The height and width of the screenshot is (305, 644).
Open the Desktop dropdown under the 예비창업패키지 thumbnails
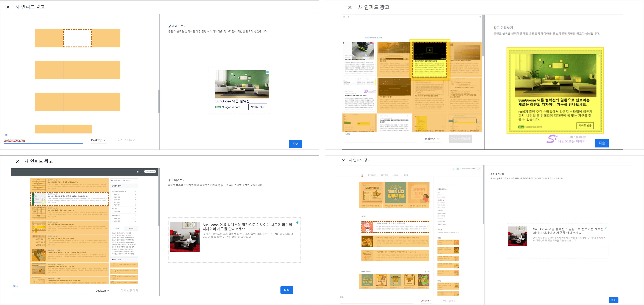[426, 301]
